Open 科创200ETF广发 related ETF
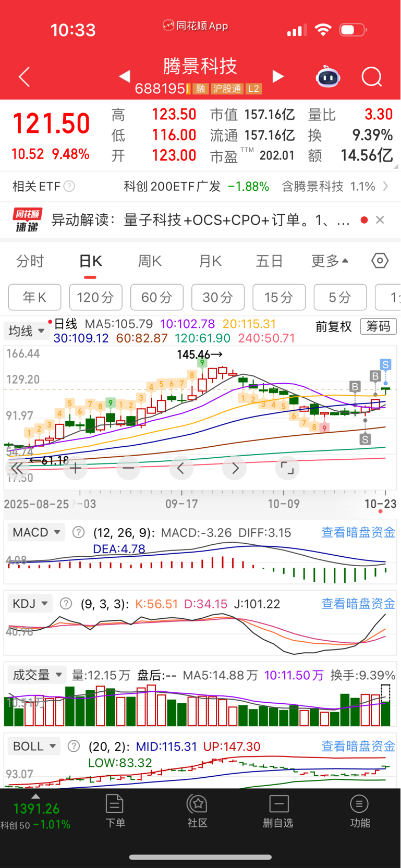The width and height of the screenshot is (401, 868). click(x=172, y=186)
